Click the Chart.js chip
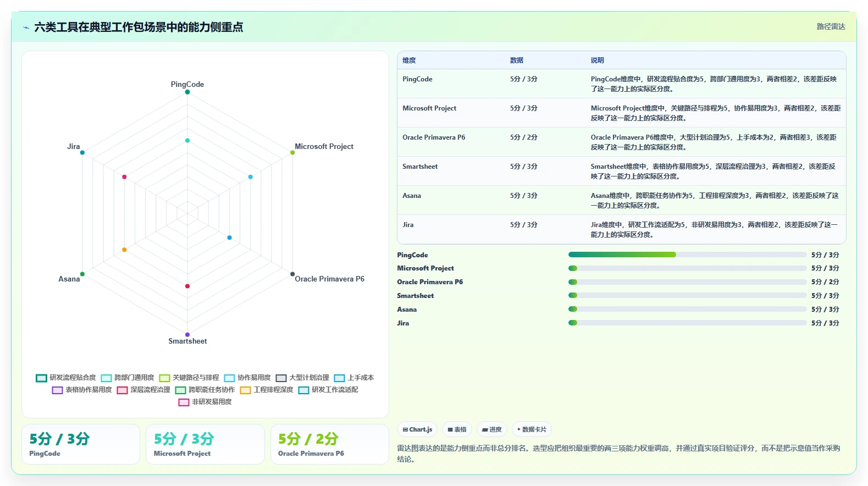This screenshot has width=868, height=486. point(417,429)
